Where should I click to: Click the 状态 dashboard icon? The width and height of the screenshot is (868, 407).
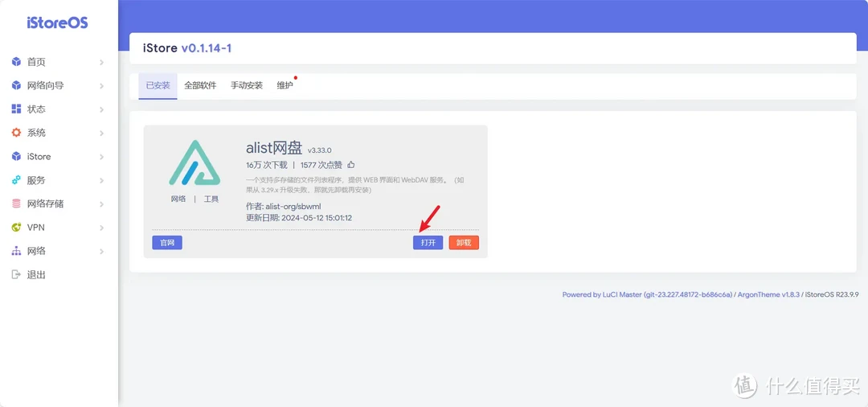[x=17, y=109]
